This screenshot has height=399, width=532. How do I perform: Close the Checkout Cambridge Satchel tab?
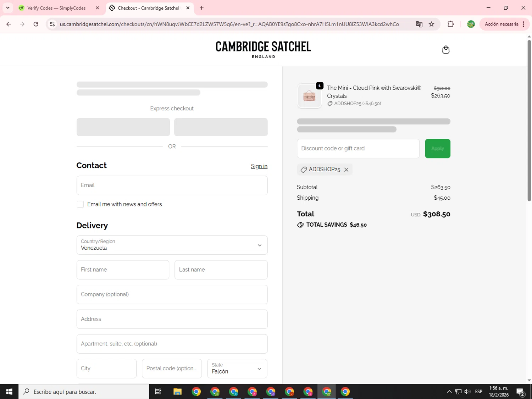pyautogui.click(x=188, y=8)
